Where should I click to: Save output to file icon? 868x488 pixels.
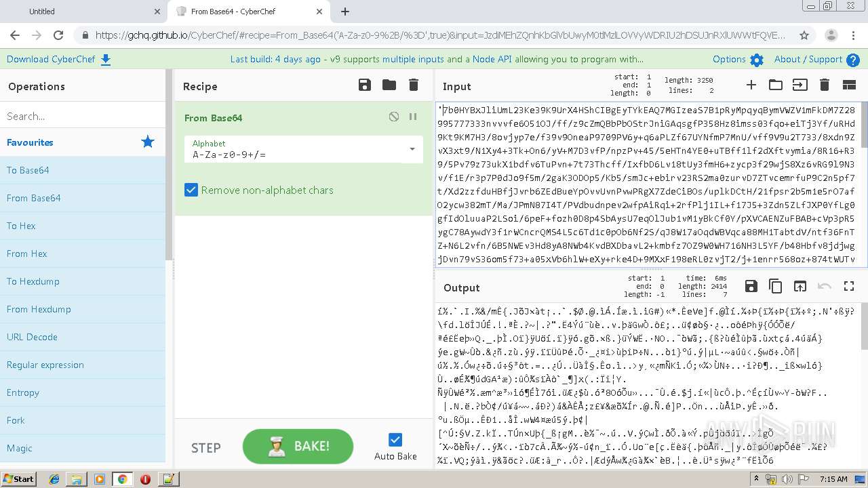pyautogui.click(x=751, y=286)
